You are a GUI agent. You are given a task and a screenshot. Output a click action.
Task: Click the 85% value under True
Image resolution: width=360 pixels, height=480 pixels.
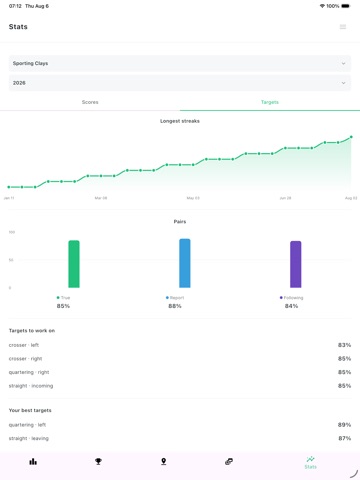[x=63, y=306]
